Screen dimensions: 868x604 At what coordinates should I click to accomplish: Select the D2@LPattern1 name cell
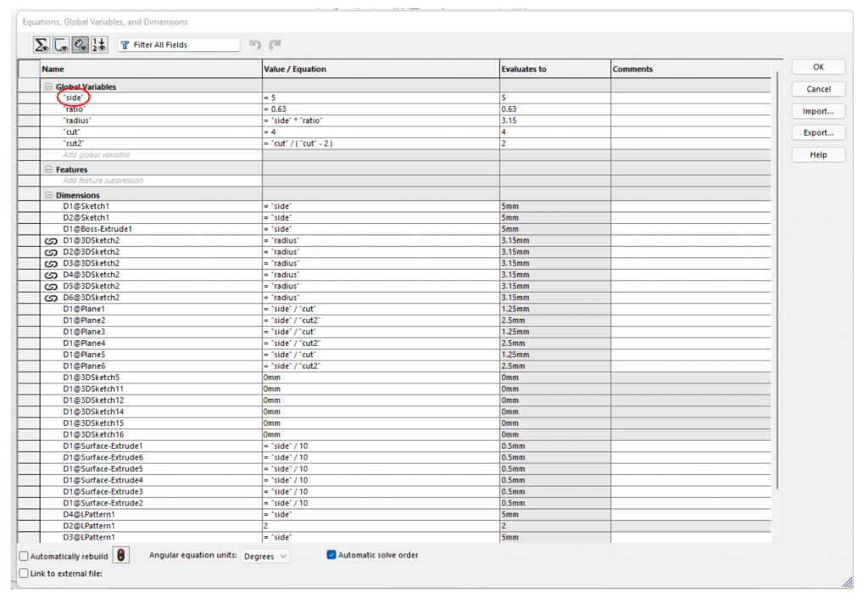pyautogui.click(x=151, y=526)
